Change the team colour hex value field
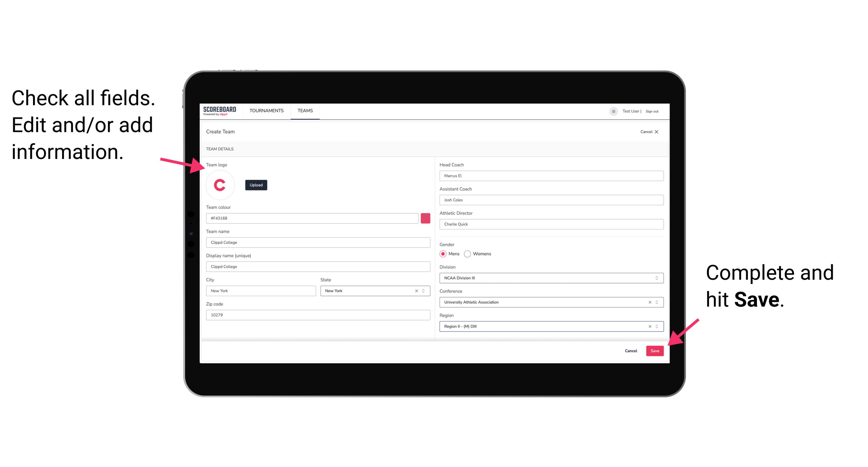 [312, 218]
